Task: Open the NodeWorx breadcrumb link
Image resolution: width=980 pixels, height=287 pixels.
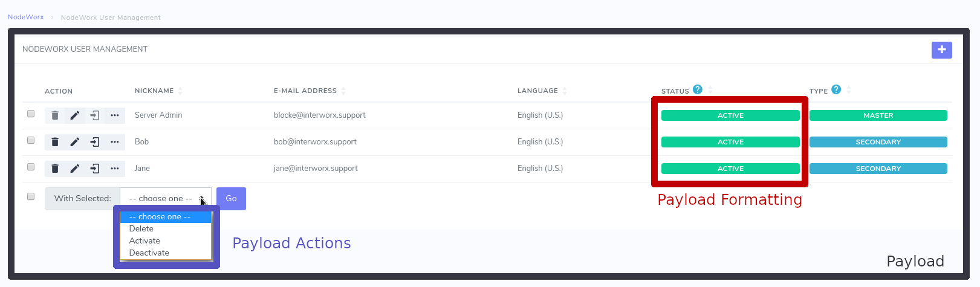Action: point(26,17)
